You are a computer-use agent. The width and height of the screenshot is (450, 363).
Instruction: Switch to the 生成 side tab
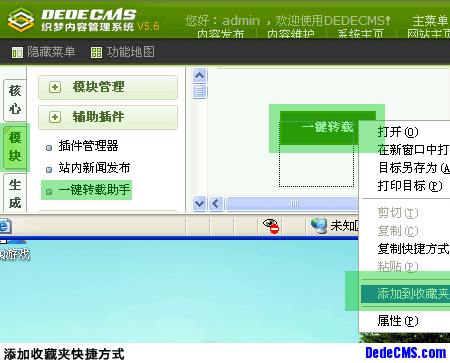(x=15, y=194)
